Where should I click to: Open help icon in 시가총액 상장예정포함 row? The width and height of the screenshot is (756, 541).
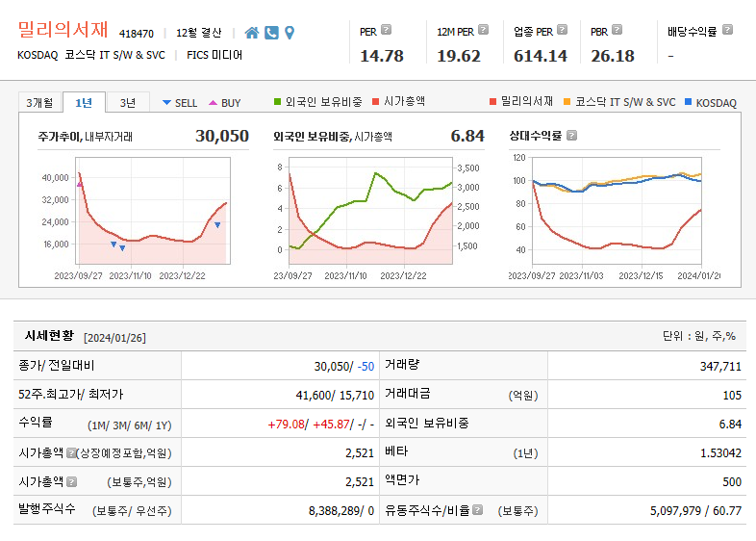[x=71, y=452]
